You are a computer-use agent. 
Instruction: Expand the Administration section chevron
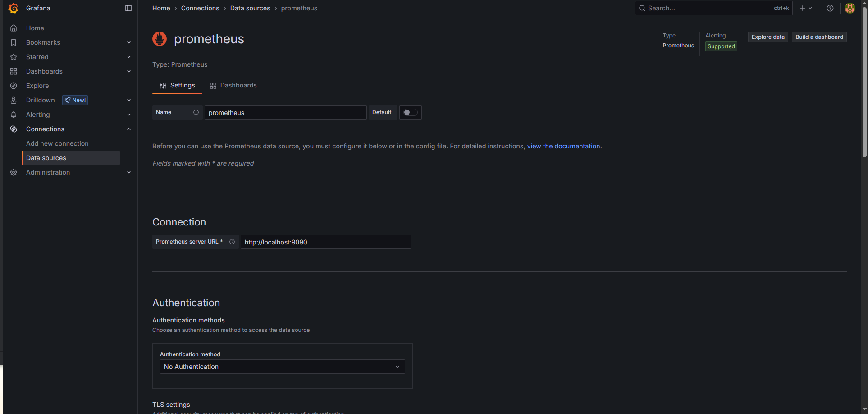[x=129, y=172]
